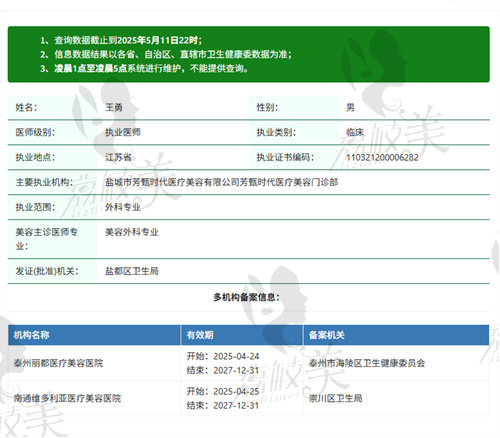
Task: Select the 姓名 label
Action: [26, 107]
